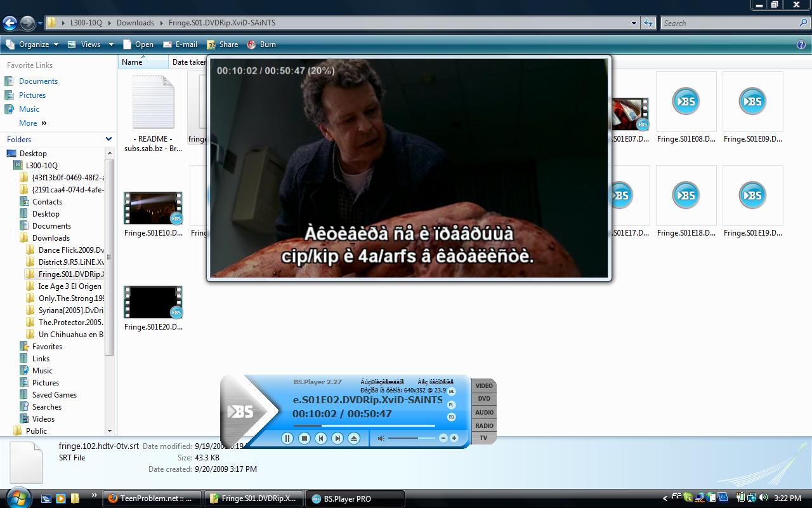Click the Share toolbar button

coord(221,44)
